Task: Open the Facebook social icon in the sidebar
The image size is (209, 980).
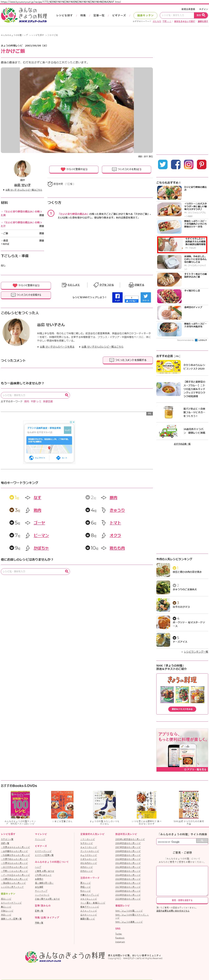Action: [x=175, y=164]
